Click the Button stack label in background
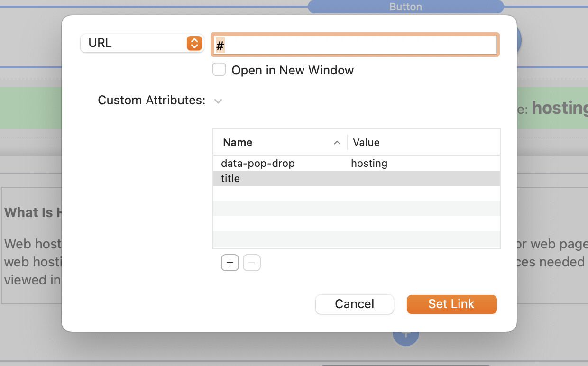588x366 pixels. click(405, 7)
